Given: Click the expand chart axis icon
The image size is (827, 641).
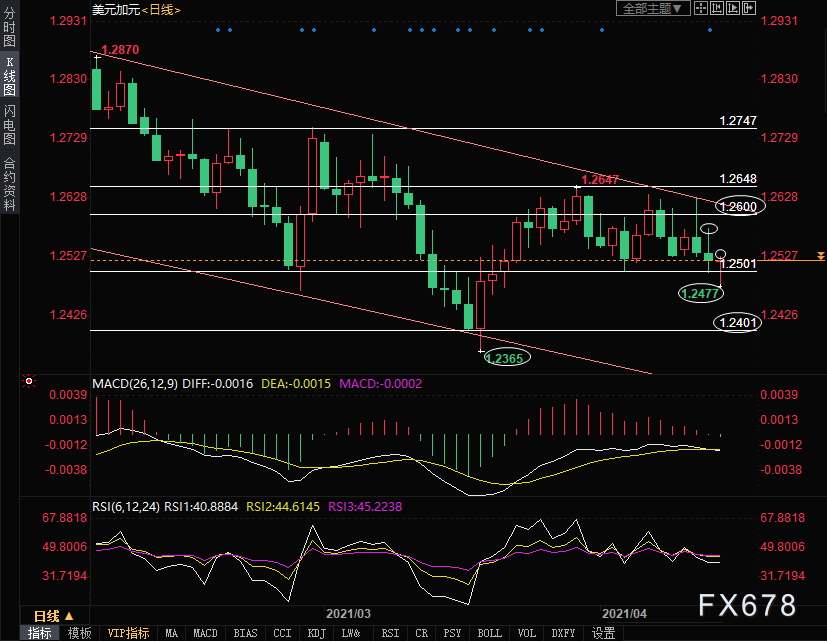Looking at the screenshot, I should click(733, 8).
